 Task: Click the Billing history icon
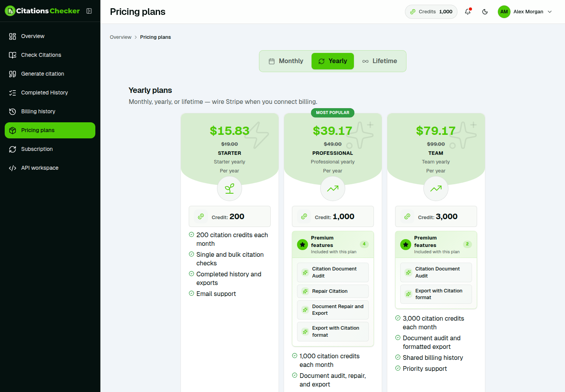[x=13, y=112]
